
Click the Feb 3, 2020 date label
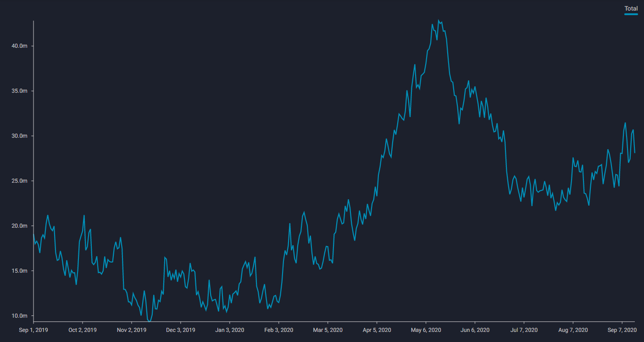click(x=278, y=330)
